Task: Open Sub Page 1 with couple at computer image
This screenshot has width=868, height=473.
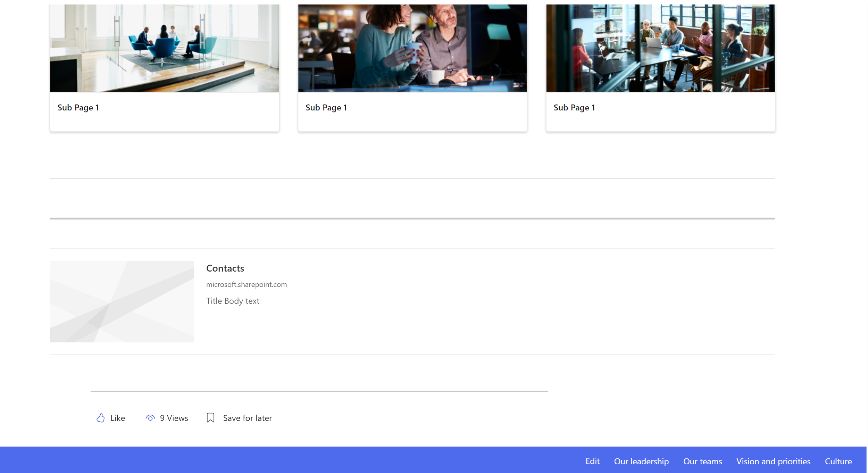Action: pyautogui.click(x=412, y=48)
